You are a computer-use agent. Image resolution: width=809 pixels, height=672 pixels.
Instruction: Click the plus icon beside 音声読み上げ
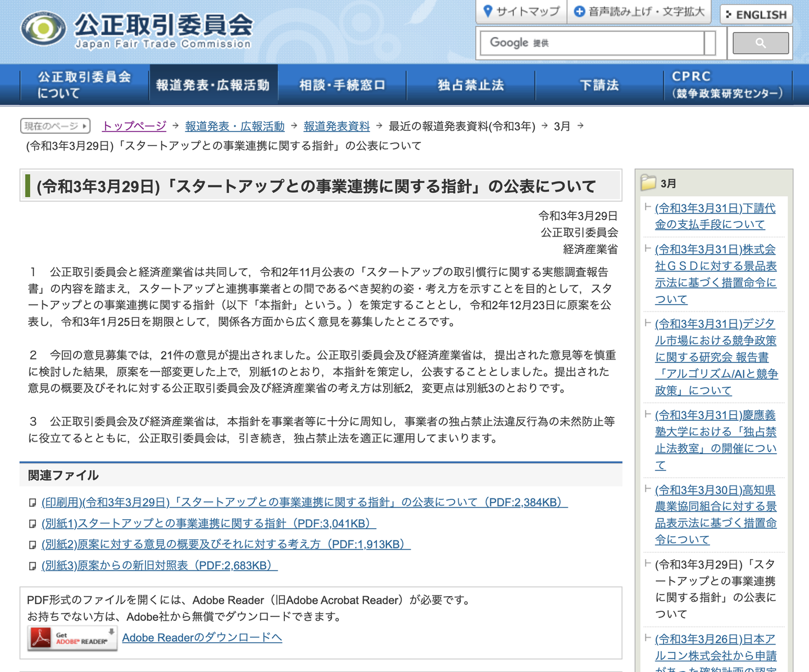(x=579, y=11)
